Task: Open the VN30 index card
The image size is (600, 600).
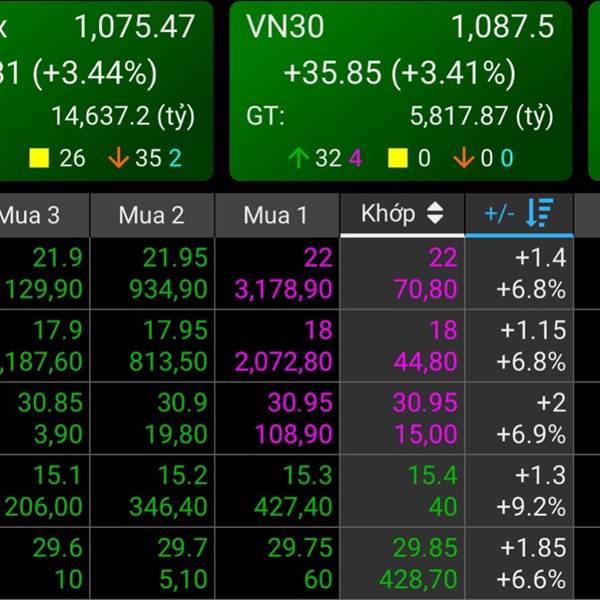Action: click(x=401, y=91)
